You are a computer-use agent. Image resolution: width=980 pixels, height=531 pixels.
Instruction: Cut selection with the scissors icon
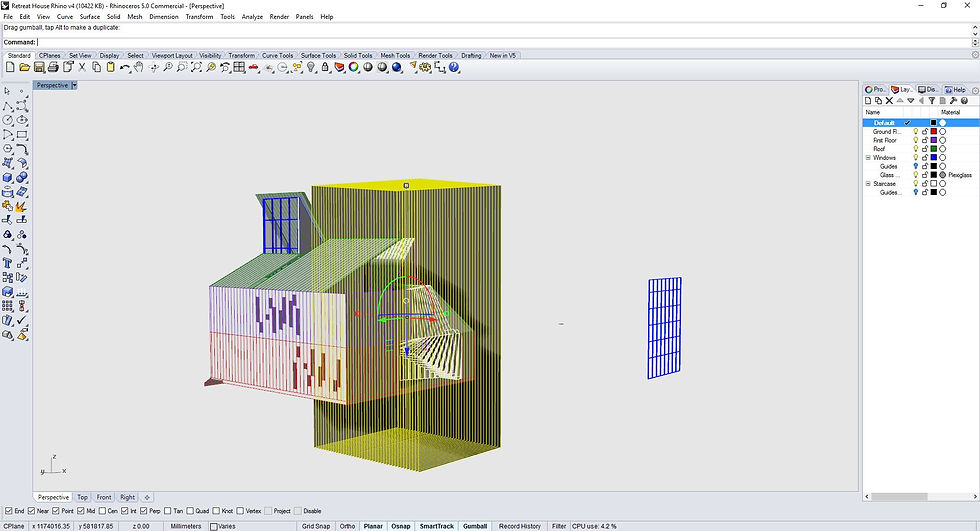[x=82, y=67]
